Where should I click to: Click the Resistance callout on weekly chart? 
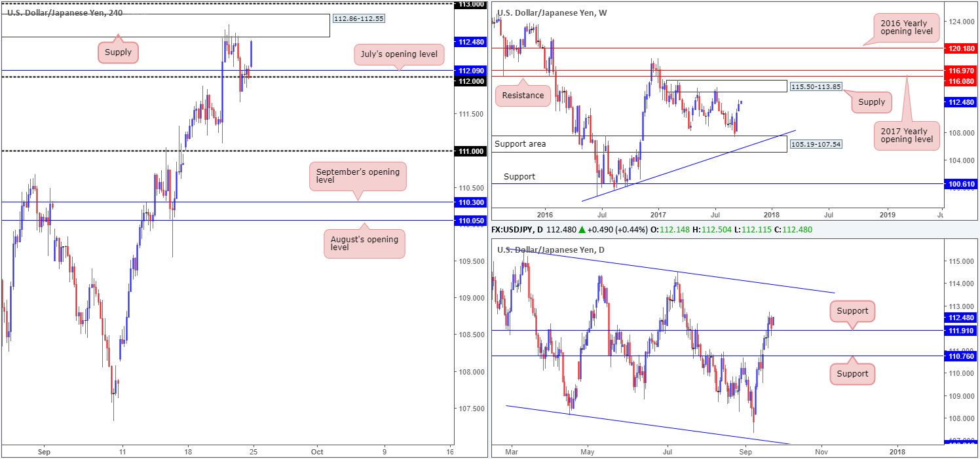tap(524, 95)
